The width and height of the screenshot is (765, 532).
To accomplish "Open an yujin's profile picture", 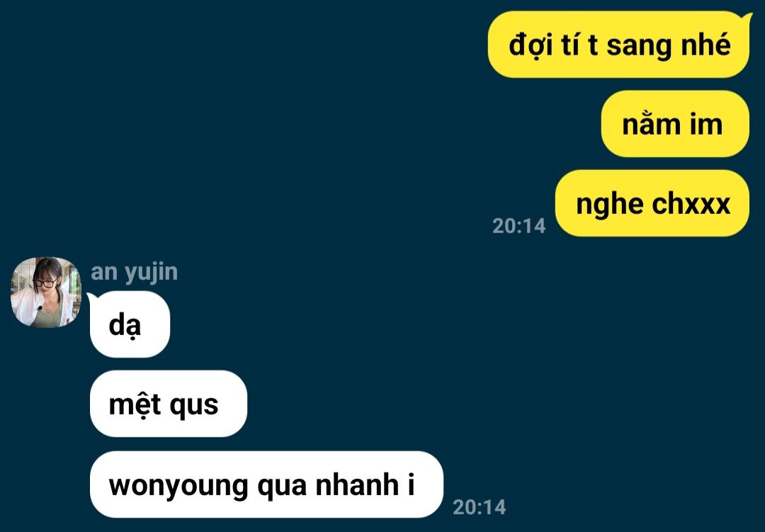I will tap(45, 292).
